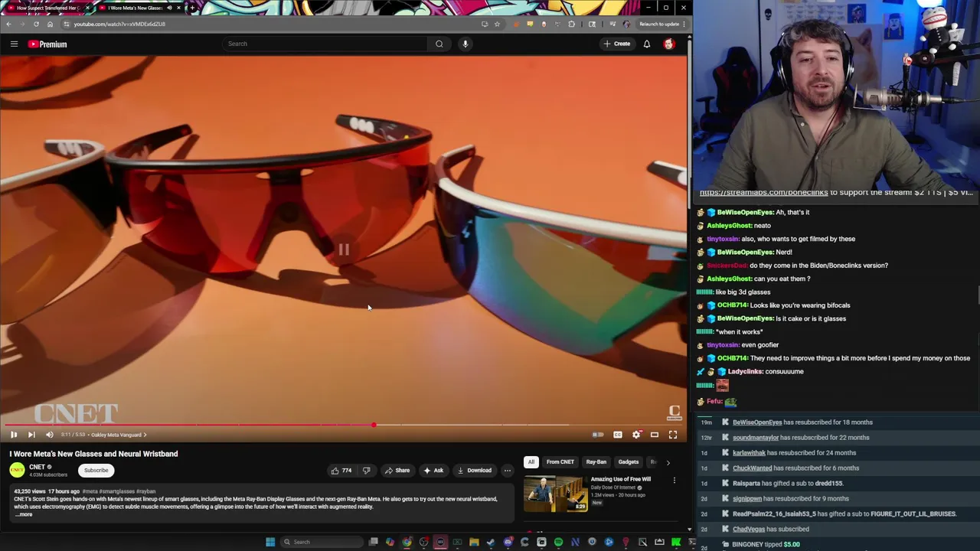Click the OCHB714 'wearing bifocals' chat message
This screenshot has width=980, height=551.
click(x=783, y=305)
